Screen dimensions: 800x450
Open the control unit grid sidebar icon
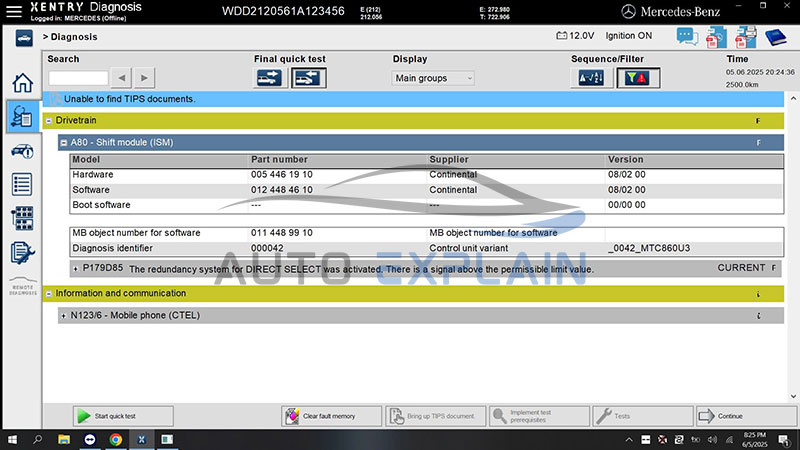[22, 218]
